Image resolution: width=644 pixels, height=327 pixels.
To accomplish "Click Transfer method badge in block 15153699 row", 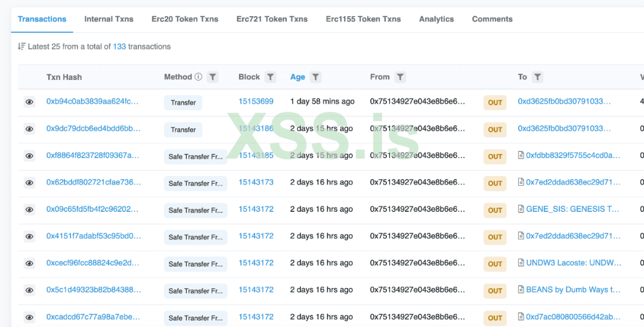I will pos(183,103).
